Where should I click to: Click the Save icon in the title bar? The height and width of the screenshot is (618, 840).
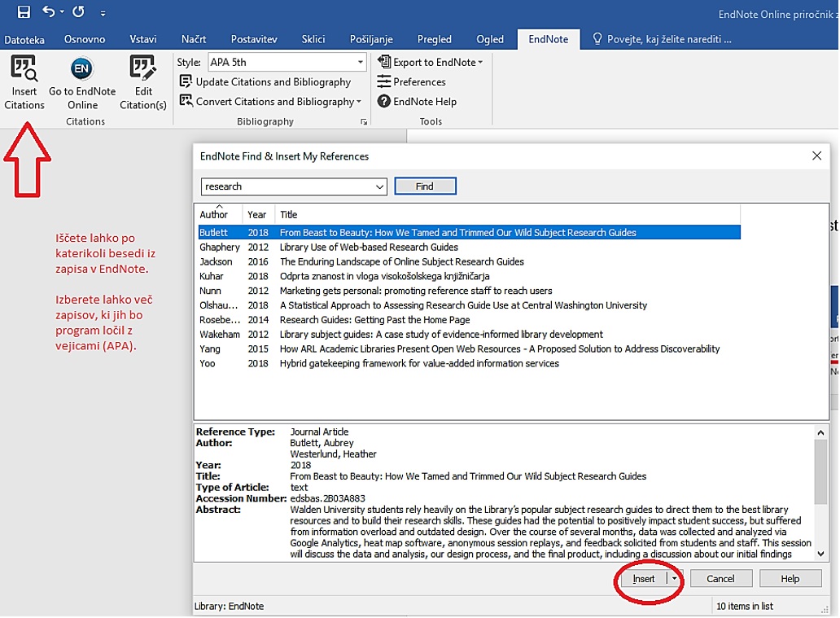(24, 11)
